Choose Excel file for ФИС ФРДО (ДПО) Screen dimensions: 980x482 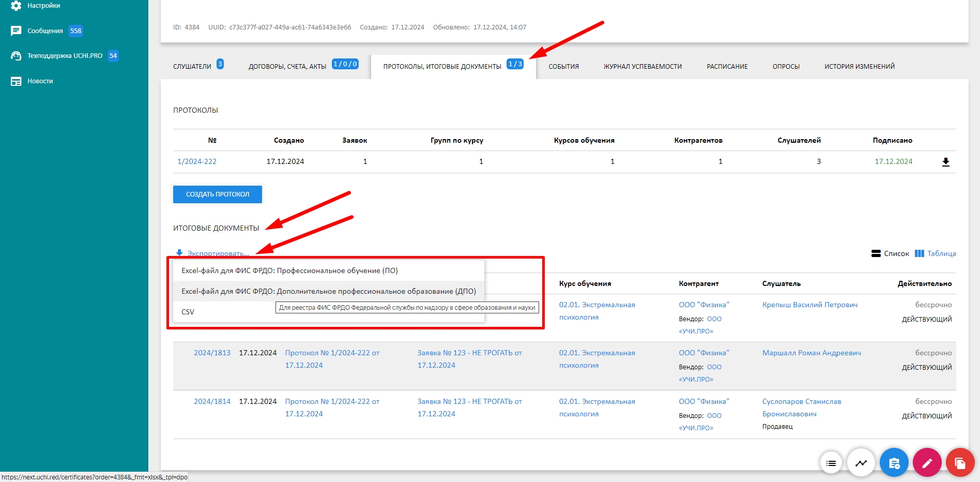328,291
